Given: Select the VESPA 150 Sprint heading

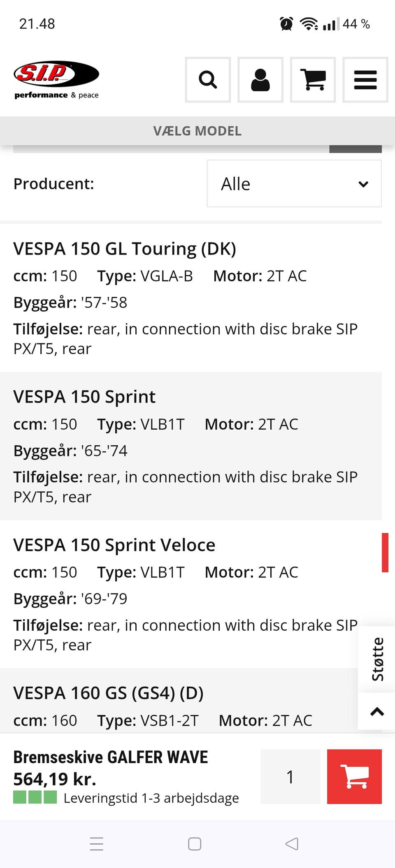Looking at the screenshot, I should tap(84, 397).
